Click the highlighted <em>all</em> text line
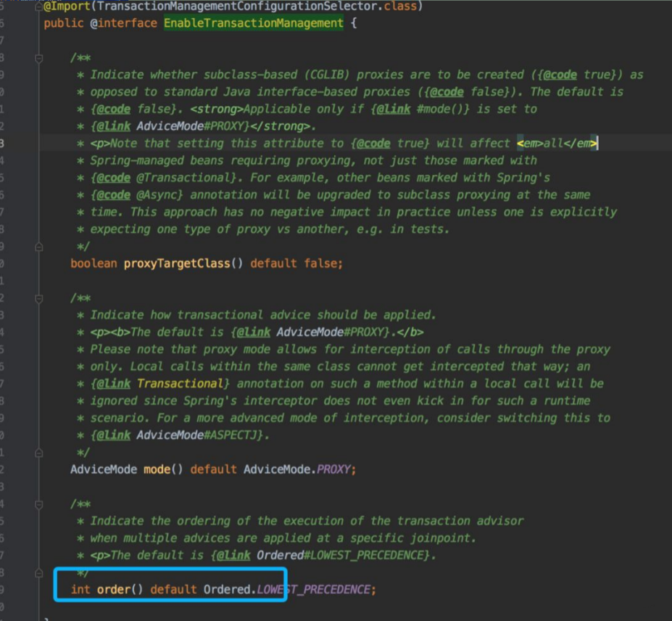Viewport: 672px width, 621px height. [558, 143]
